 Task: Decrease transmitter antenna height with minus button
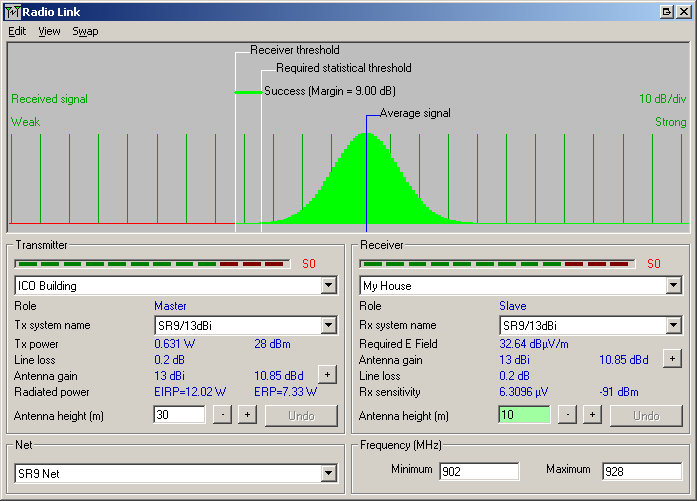[x=223, y=415]
